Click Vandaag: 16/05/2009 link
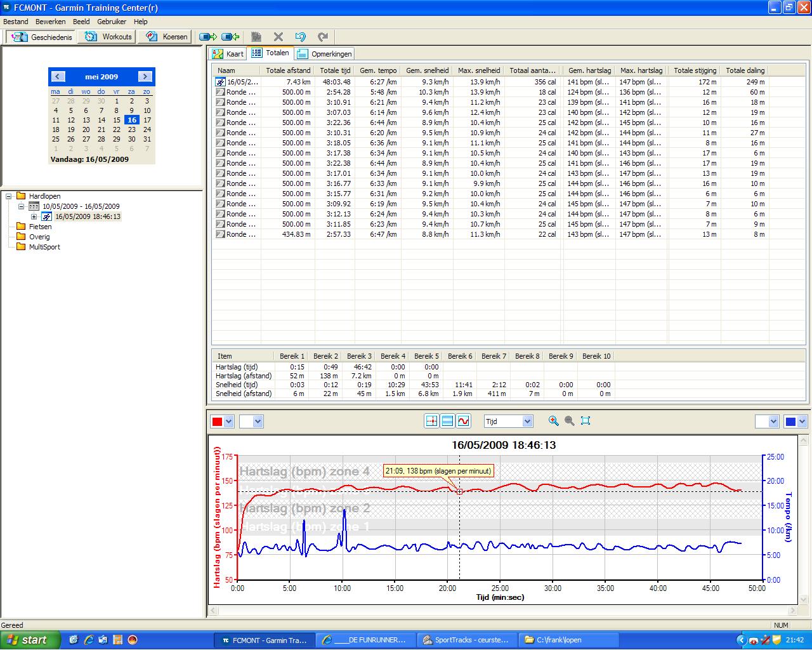The width and height of the screenshot is (812, 650). pyautogui.click(x=89, y=159)
